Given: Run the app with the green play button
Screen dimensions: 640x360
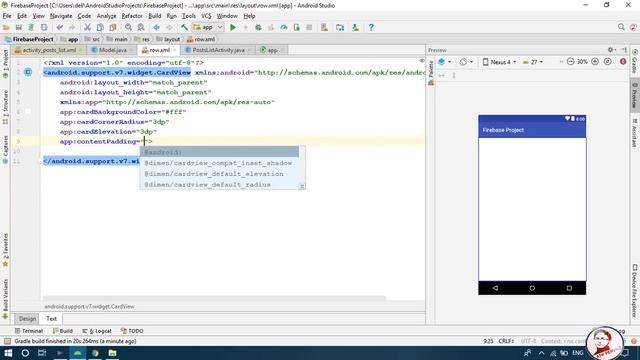Looking at the screenshot, I should pos(233,27).
